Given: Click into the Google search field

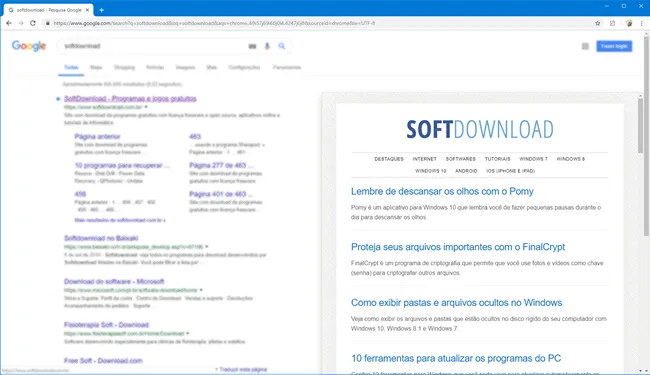Looking at the screenshot, I should 153,46.
